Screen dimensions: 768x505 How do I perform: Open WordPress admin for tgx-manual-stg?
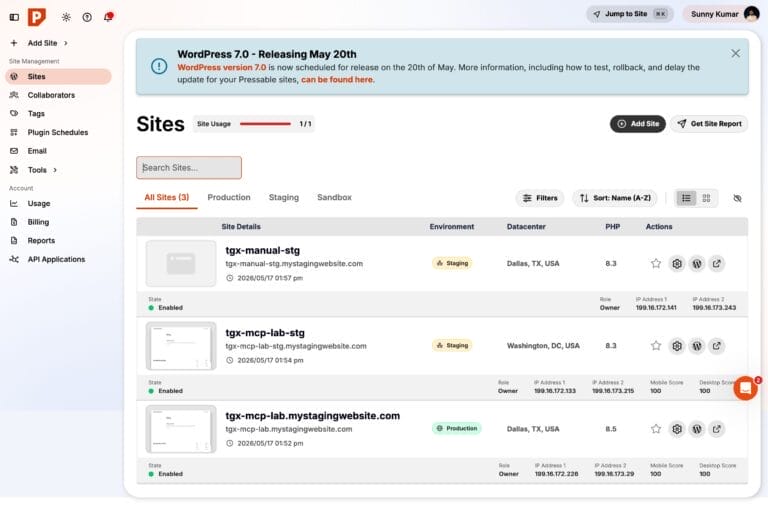[696, 264]
